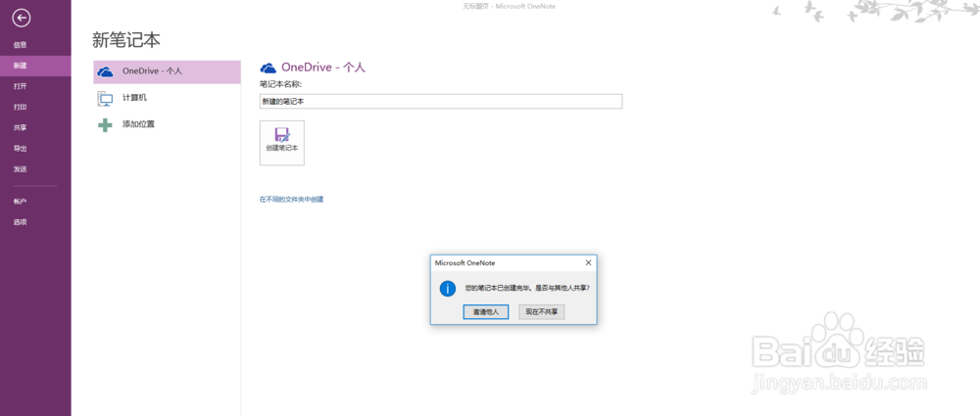
Task: Open 选项 in the sidebar
Action: 20,222
